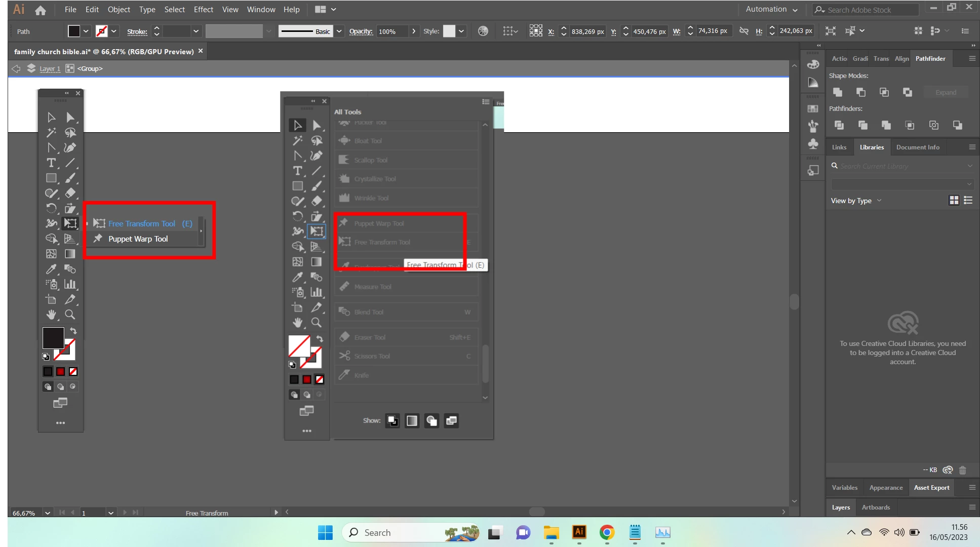Toggle constrain width and height proportions
This screenshot has width=980, height=547.
click(743, 31)
